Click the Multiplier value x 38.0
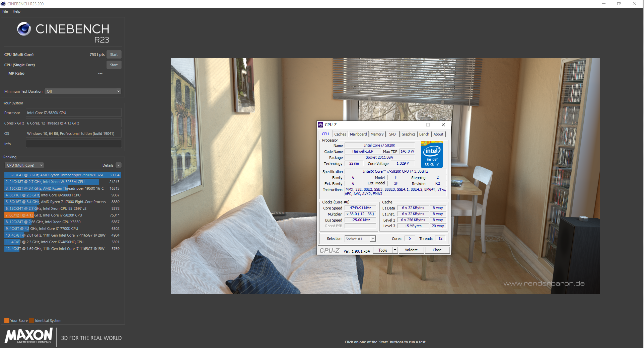The image size is (644, 348). coord(360,214)
